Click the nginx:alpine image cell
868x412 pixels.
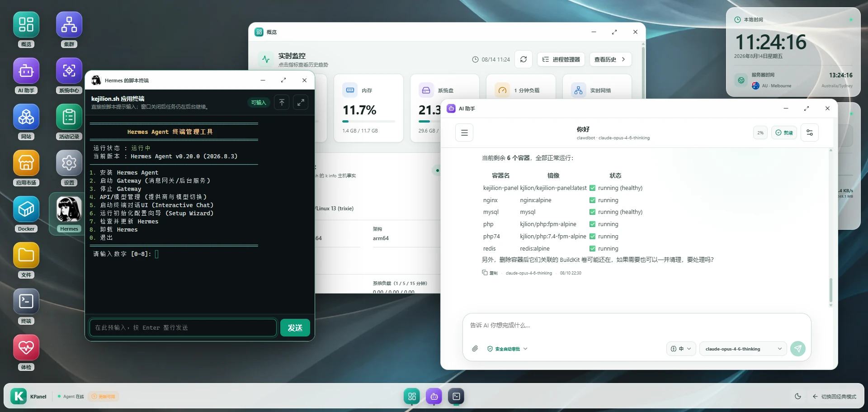click(536, 200)
